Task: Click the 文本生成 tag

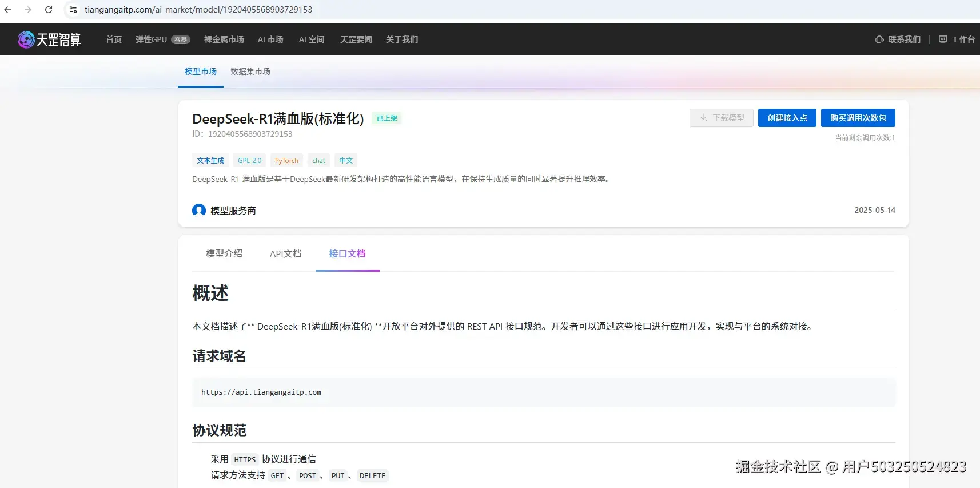Action: click(x=210, y=161)
